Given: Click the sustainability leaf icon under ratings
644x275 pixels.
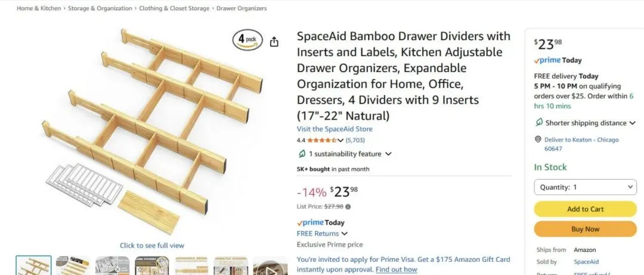Looking at the screenshot, I should [x=302, y=154].
